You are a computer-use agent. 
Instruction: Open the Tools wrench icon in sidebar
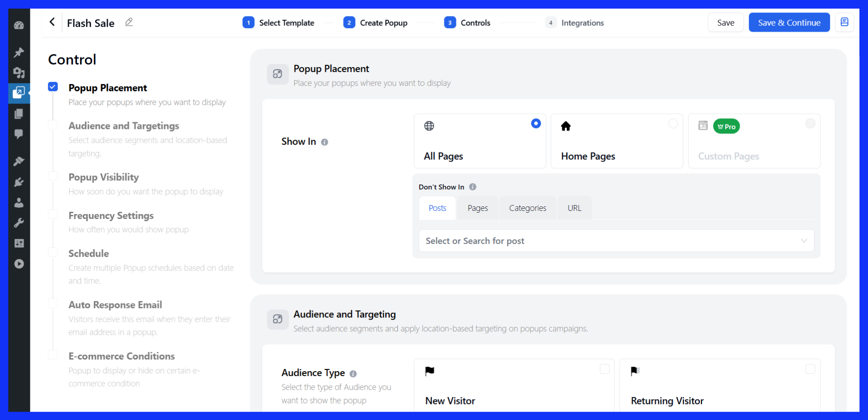point(19,223)
